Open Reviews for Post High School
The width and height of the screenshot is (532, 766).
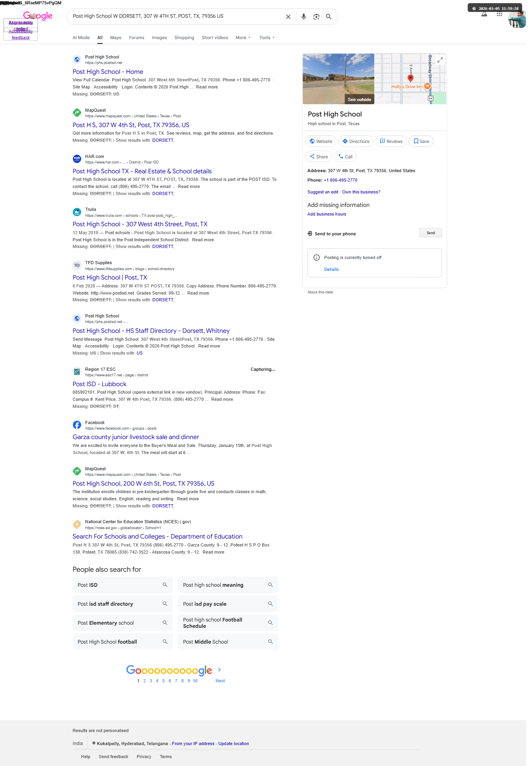pos(391,141)
